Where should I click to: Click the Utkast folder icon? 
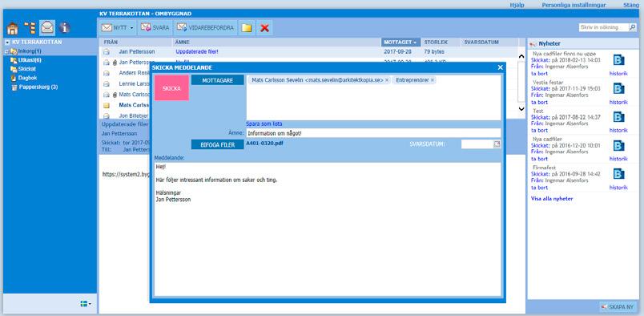[x=14, y=60]
